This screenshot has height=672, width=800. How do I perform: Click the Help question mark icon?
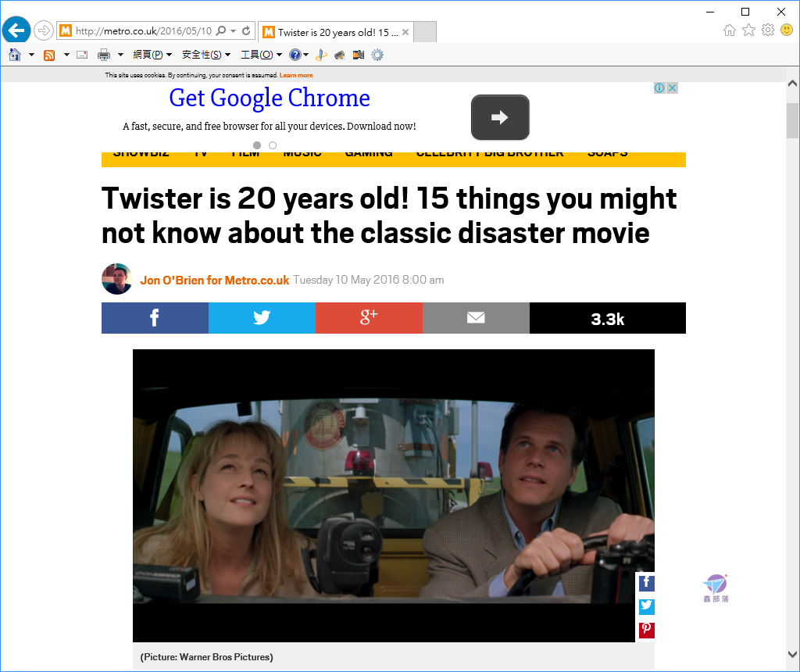[x=295, y=55]
